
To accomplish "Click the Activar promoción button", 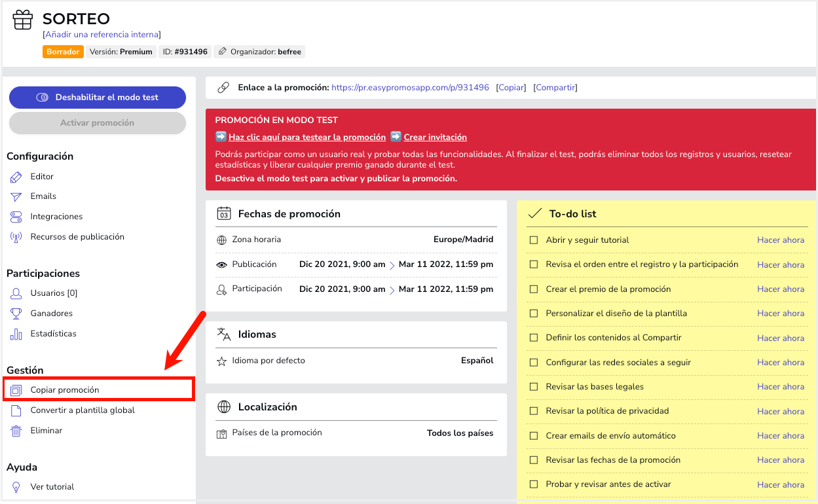I will coord(98,123).
